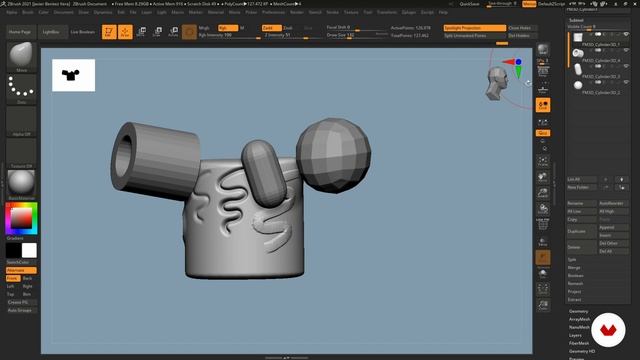Expand the Remesh section
The height and width of the screenshot is (360, 640).
click(x=576, y=283)
